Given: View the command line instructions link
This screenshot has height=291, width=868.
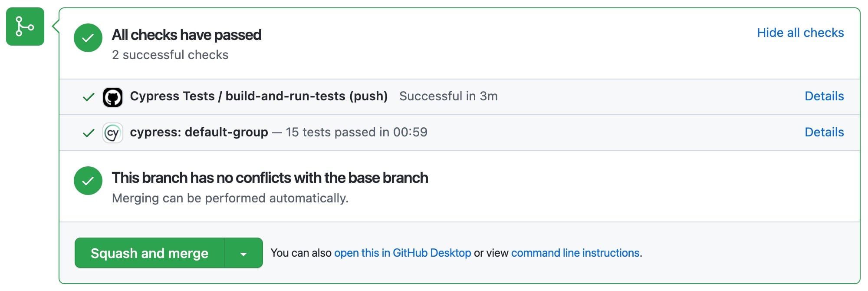Looking at the screenshot, I should click(x=575, y=252).
